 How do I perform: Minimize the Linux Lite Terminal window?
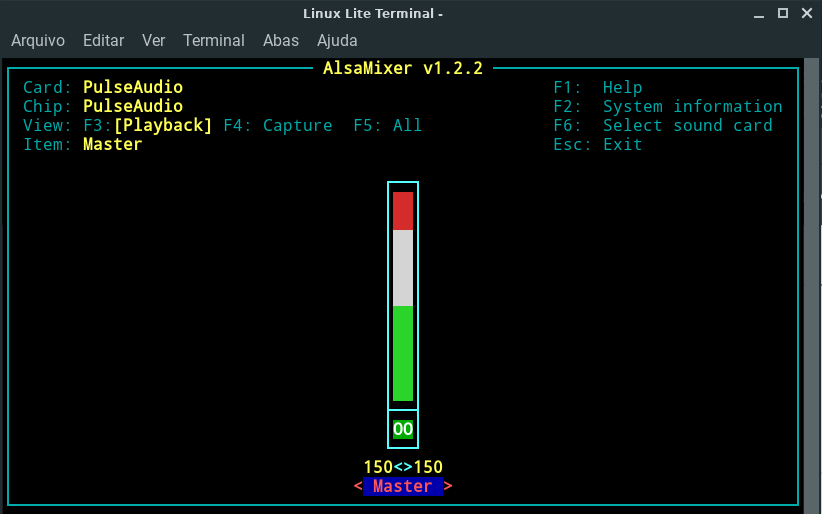tap(759, 14)
